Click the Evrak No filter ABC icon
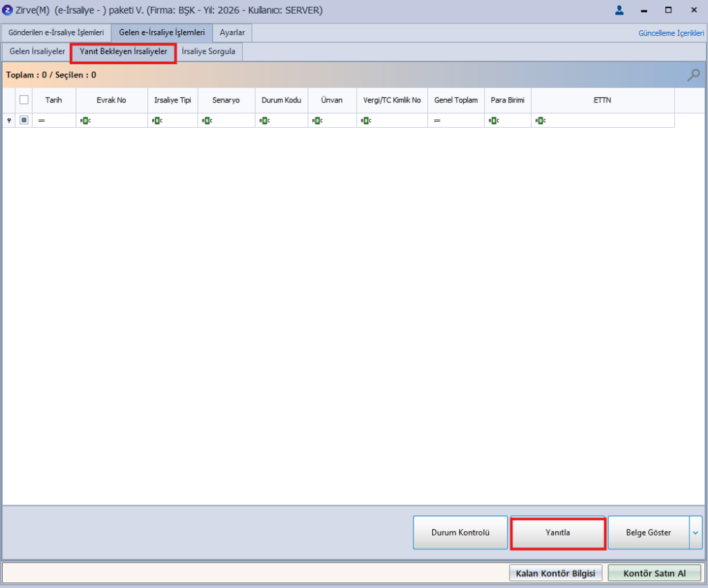708x588 pixels. [x=85, y=120]
